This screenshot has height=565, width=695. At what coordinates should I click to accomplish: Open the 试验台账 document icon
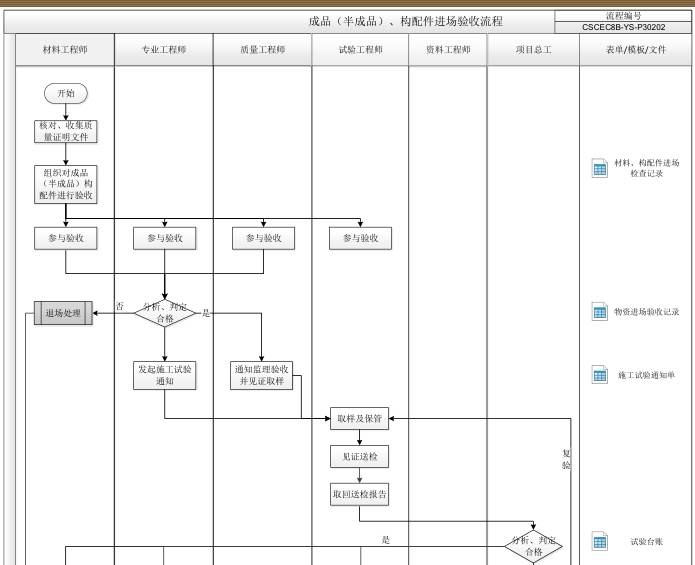pyautogui.click(x=600, y=542)
